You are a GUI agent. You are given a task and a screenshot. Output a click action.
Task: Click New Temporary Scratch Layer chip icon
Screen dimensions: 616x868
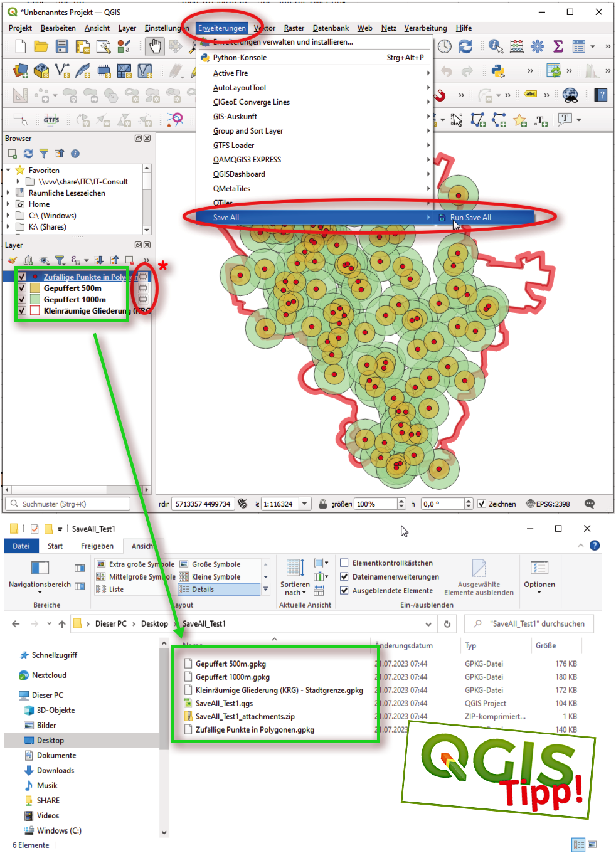tap(104, 71)
